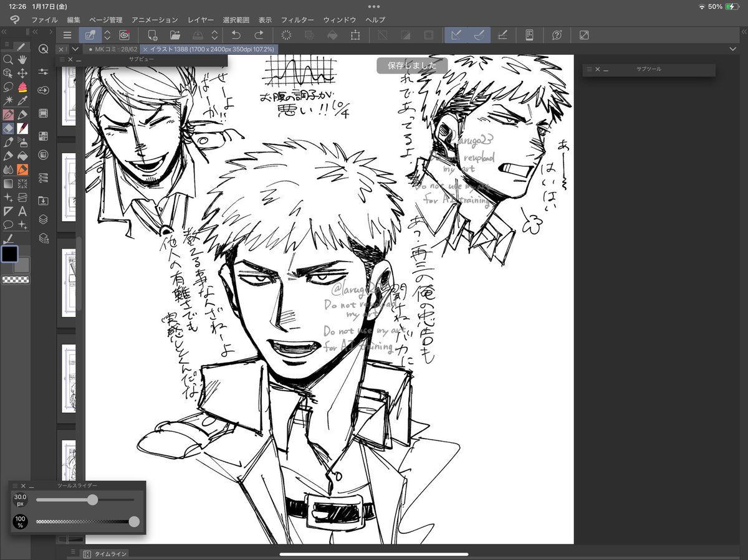This screenshot has height=560, width=748.
Task: Open the ウィンドウ menu
Action: tap(340, 20)
